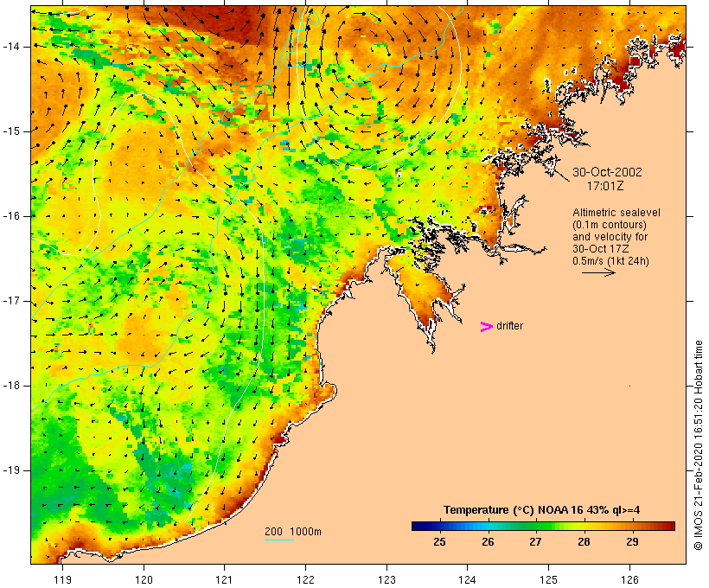Viewport: 709px width, 588px height.
Task: Click the temperature color bar
Action: click(543, 526)
